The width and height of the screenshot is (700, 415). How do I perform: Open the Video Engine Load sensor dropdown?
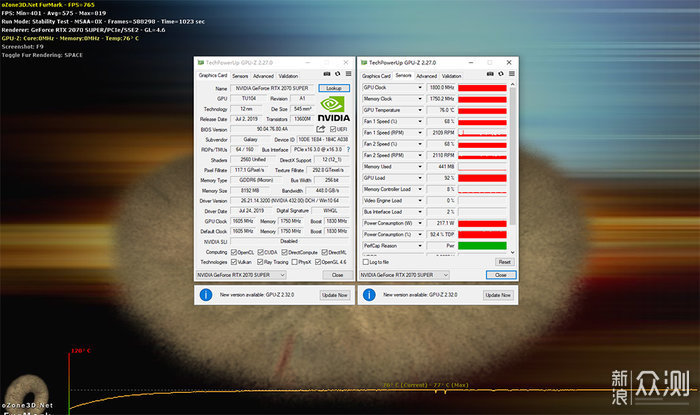point(420,200)
